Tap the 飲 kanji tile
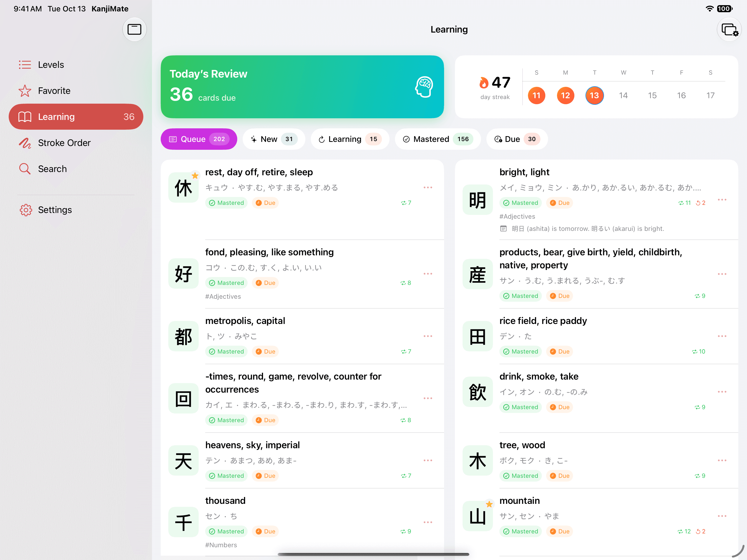The image size is (747, 560). coord(477,392)
